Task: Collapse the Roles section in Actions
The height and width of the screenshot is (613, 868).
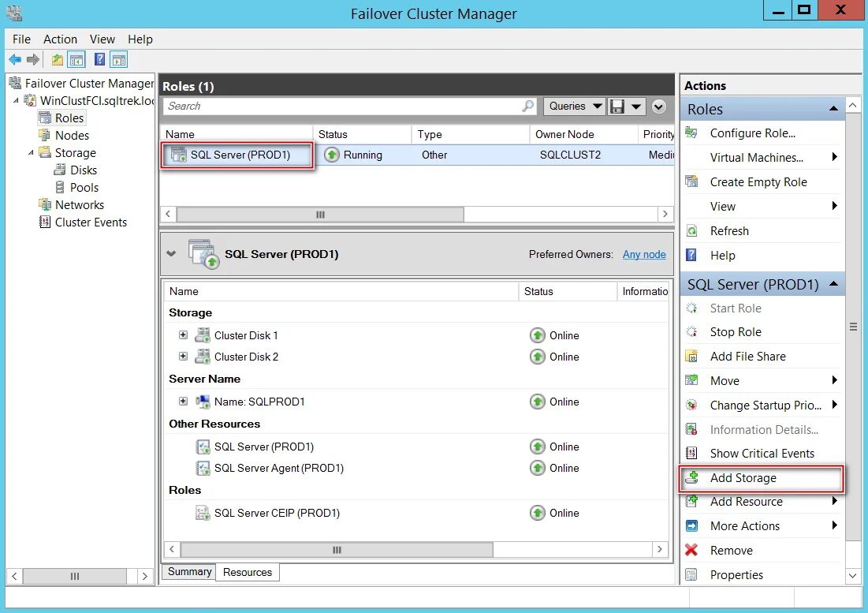Action: 833,109
